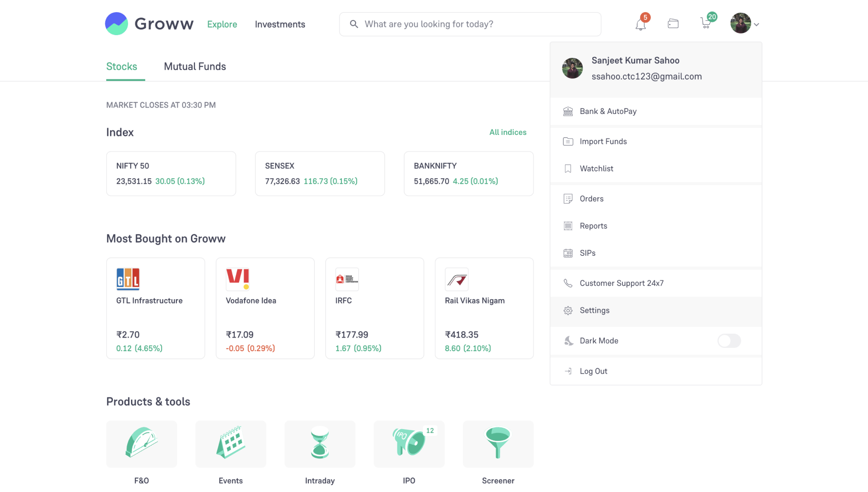
Task: Open the wallet icon in header
Action: pyautogui.click(x=673, y=23)
